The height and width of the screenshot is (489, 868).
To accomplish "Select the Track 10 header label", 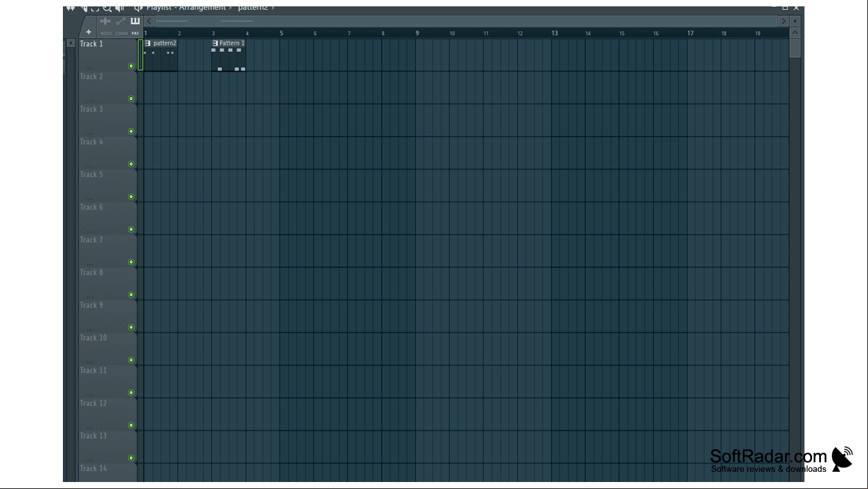I will coord(93,338).
